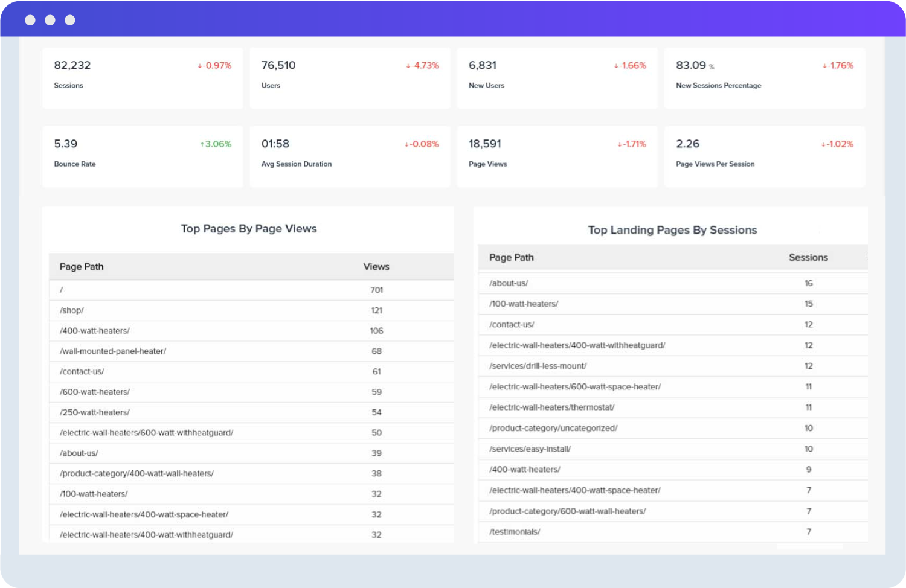Select the /services/drill-less-mount/ row
Screen dimensions: 906x588
pyautogui.click(x=673, y=366)
